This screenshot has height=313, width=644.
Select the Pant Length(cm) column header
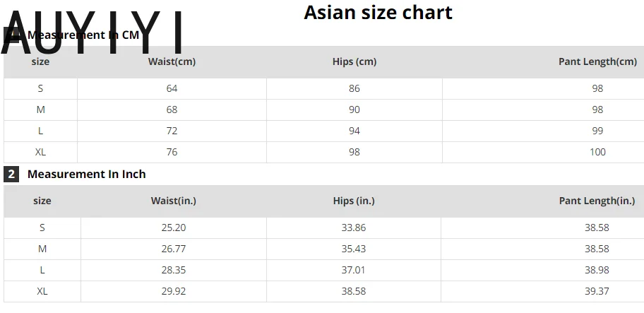597,62
